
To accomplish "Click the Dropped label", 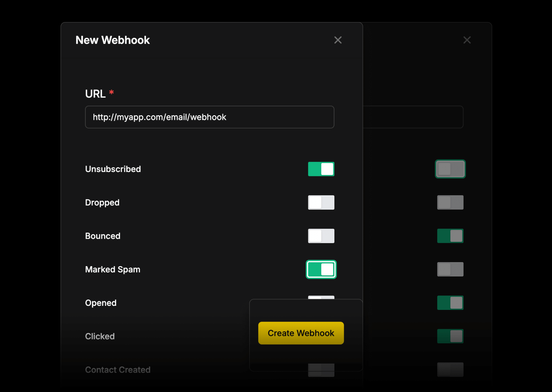I will pos(102,203).
